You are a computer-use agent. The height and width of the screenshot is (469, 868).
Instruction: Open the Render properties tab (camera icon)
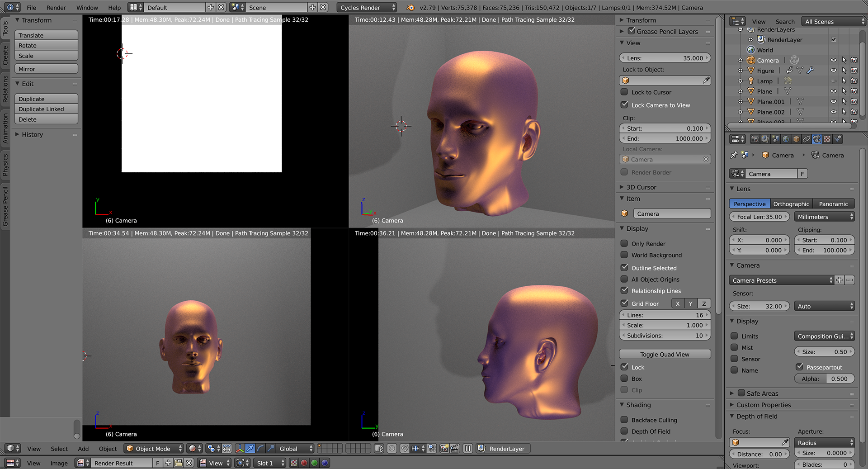tap(754, 139)
